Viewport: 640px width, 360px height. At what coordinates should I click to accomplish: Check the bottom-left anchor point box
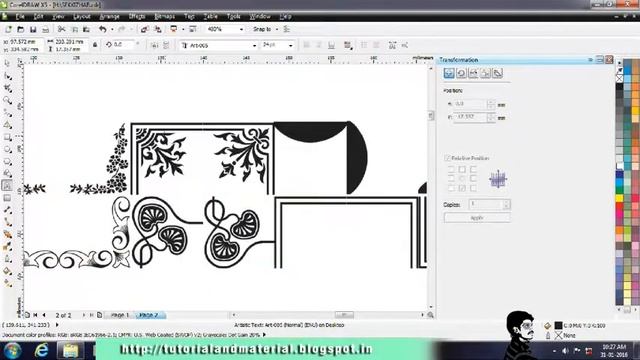pos(451,188)
